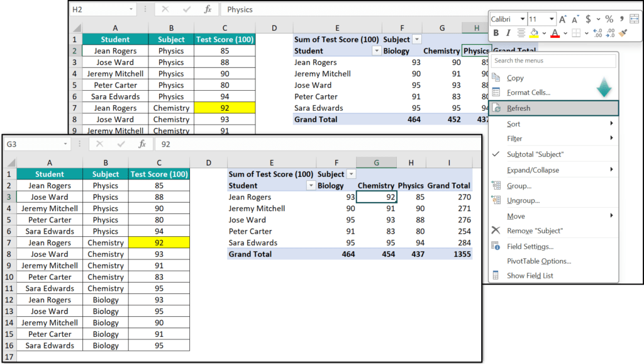The image size is (644, 364).
Task: Toggle Italic formatting on the mini toolbar
Action: click(x=508, y=32)
